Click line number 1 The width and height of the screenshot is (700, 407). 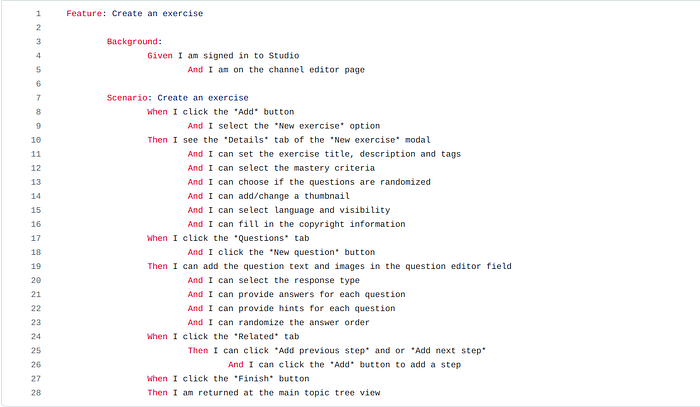38,13
